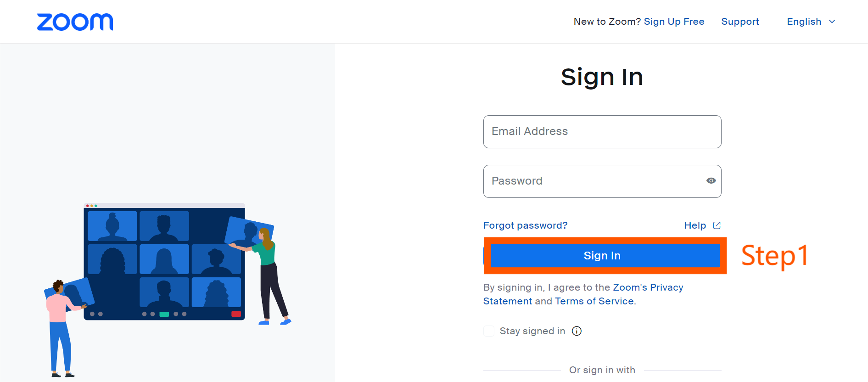Enable the Stay signed in checkbox
Screen dimensions: 868x382
pos(489,331)
